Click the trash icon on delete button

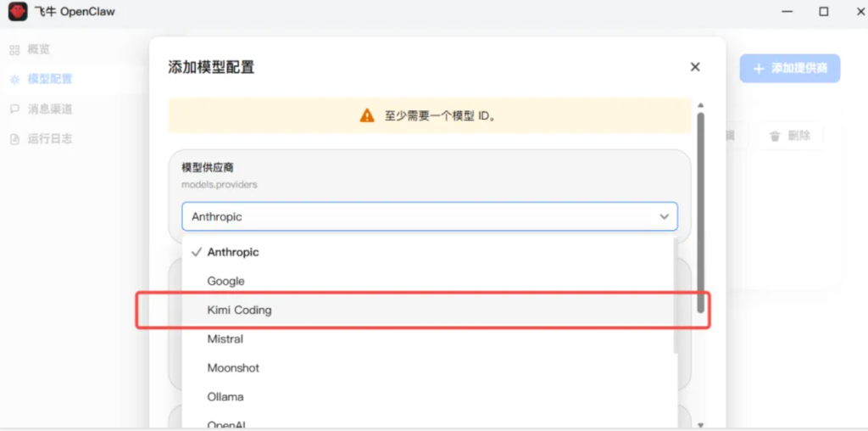coord(774,136)
